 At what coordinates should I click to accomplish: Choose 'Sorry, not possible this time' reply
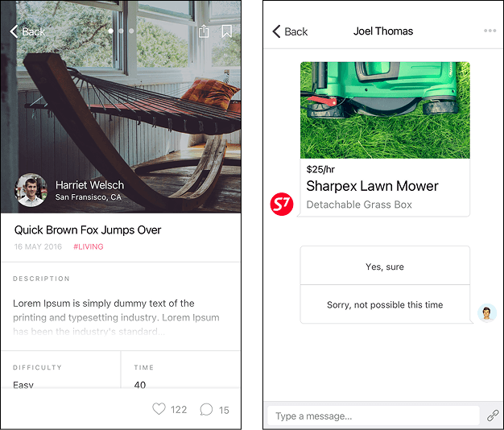[x=385, y=304]
